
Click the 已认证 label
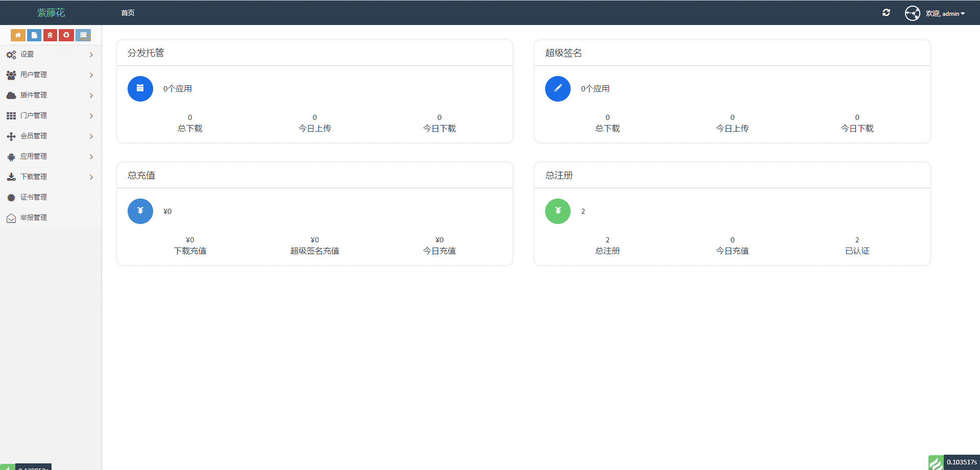[x=857, y=251]
